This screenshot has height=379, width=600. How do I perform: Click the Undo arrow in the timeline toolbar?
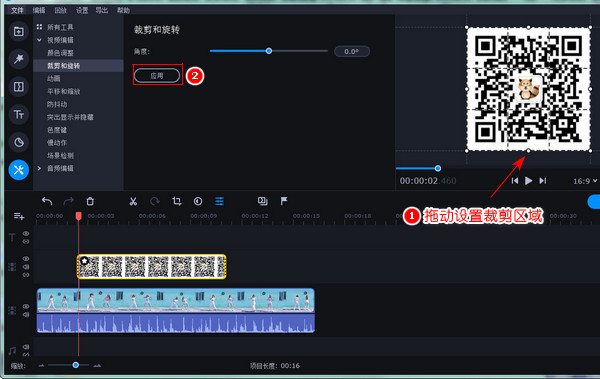(x=47, y=201)
